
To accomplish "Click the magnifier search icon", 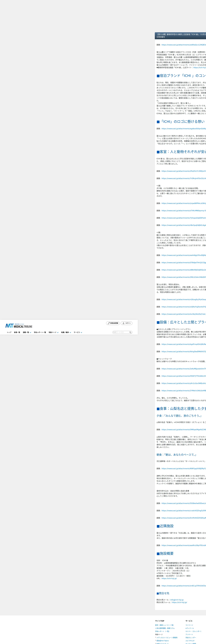I will (x=130, y=332).
